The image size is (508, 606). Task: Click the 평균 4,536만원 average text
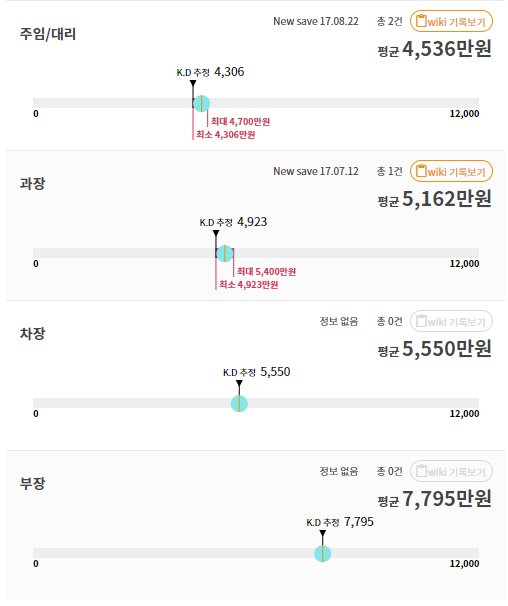pos(435,49)
